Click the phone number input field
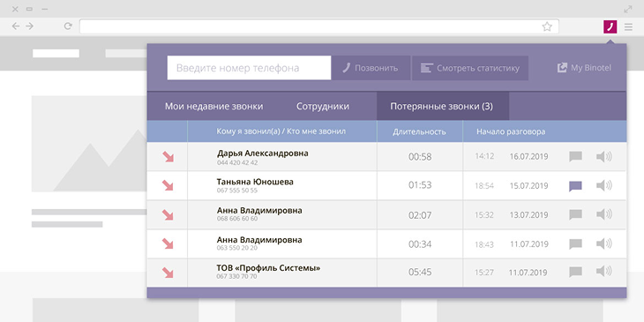The width and height of the screenshot is (644, 322). (x=249, y=68)
